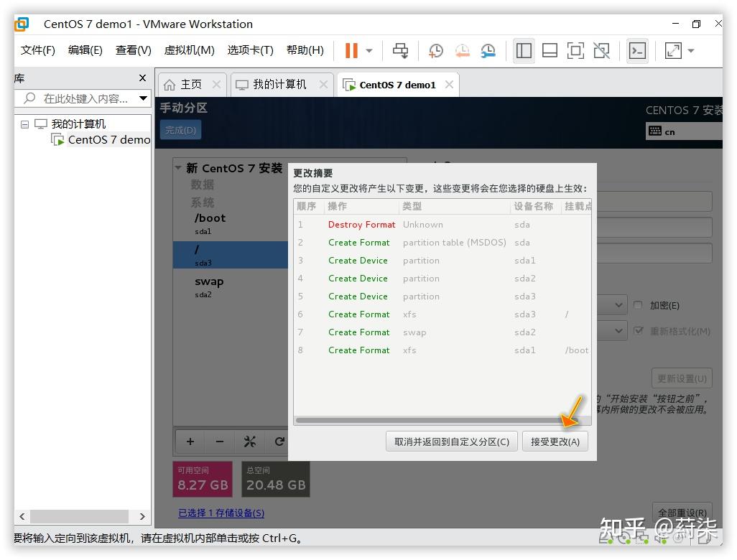Select the Create Format swap row
The width and height of the screenshot is (737, 560).
click(x=442, y=332)
